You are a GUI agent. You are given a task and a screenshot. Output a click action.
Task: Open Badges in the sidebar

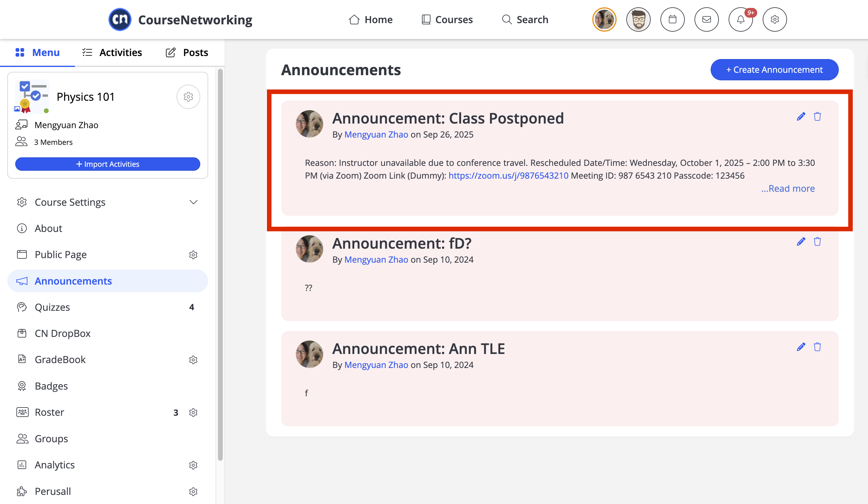coord(107,386)
